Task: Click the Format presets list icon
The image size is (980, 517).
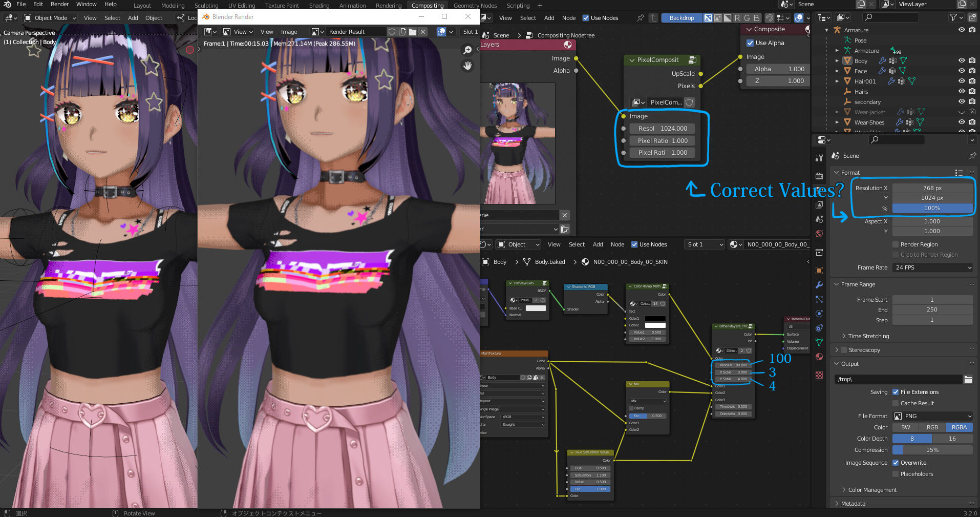Action: (958, 173)
